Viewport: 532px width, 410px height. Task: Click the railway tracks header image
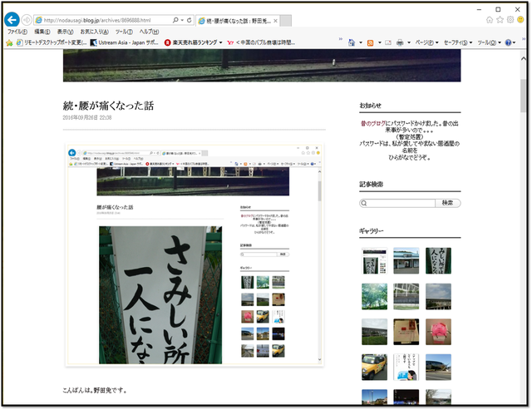(262, 66)
